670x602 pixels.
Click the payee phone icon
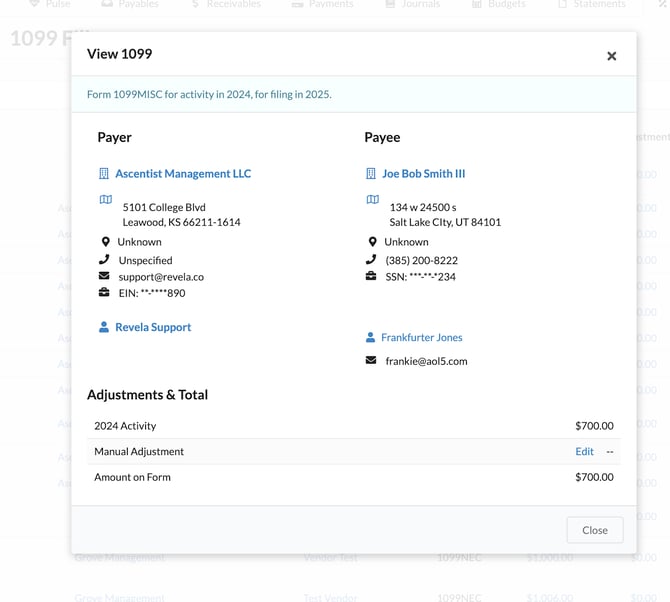click(x=372, y=260)
